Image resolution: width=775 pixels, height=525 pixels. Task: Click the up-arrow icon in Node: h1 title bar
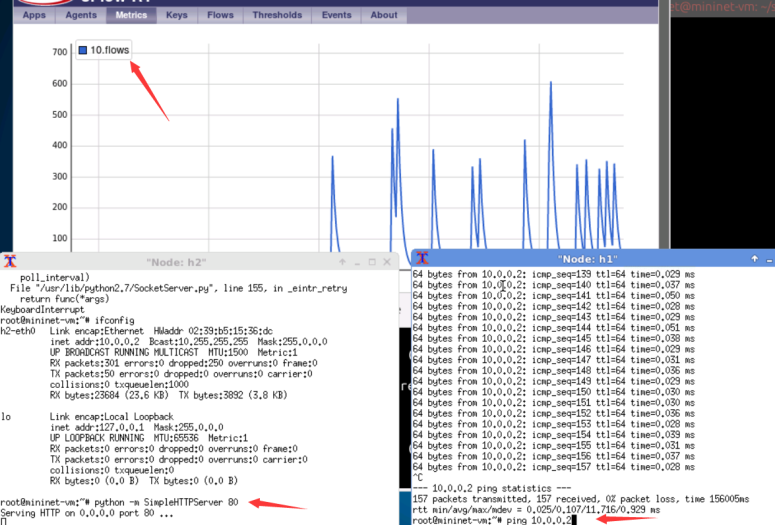click(755, 259)
